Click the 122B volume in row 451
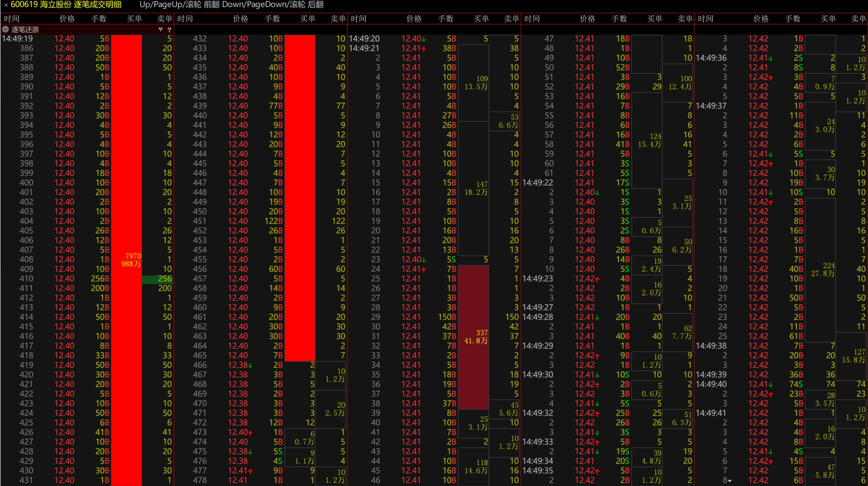Screen dimensions: 868x486 pos(274,221)
